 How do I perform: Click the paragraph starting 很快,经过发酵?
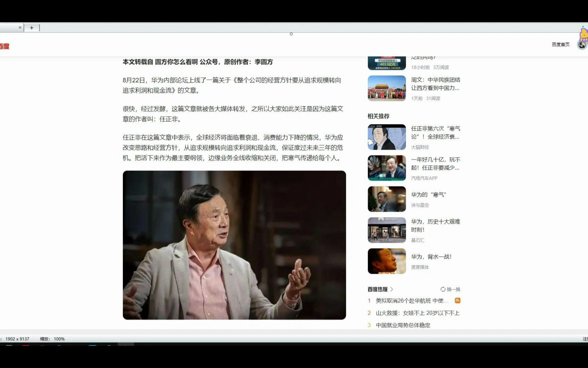coord(233,114)
